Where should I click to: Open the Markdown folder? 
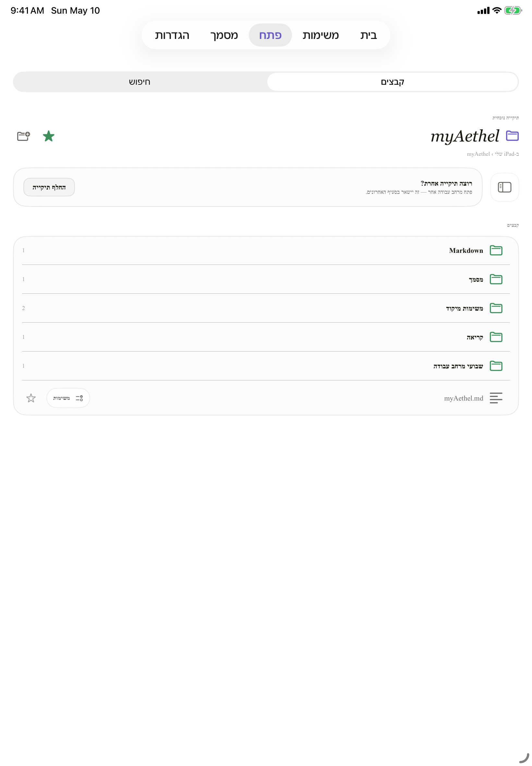(x=266, y=251)
